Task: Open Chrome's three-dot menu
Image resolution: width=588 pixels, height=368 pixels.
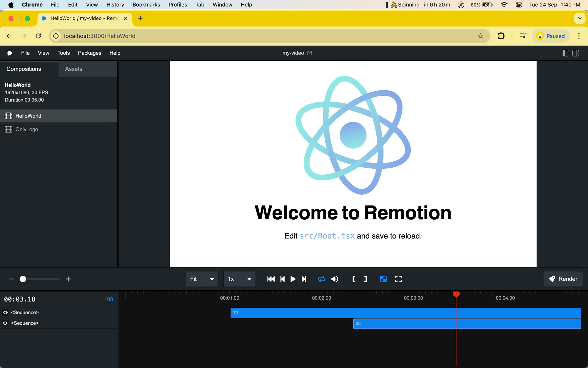Action: [x=579, y=36]
